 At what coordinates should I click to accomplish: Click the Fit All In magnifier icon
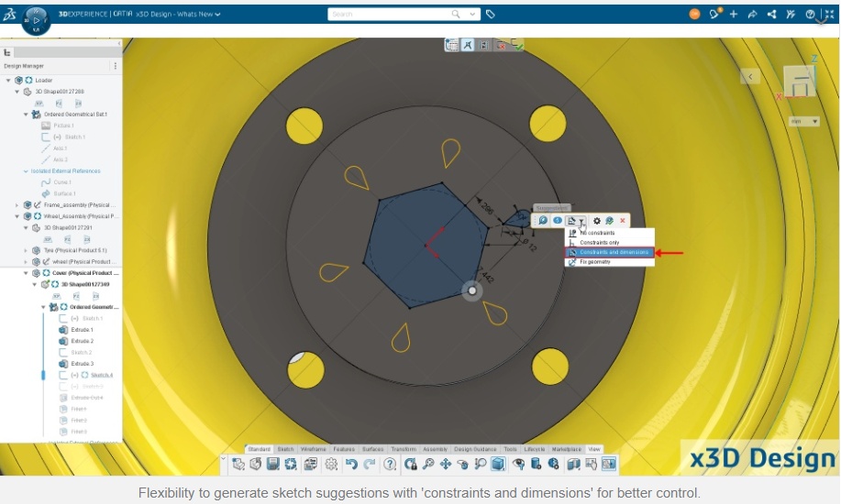click(x=428, y=464)
